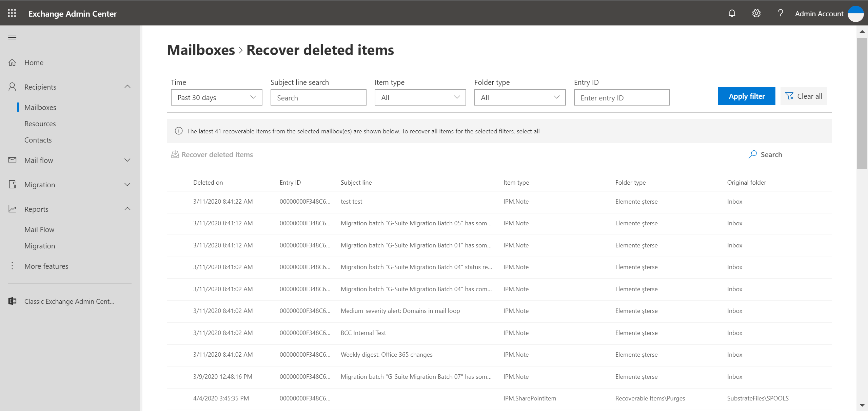Click the help question mark icon

point(780,13)
